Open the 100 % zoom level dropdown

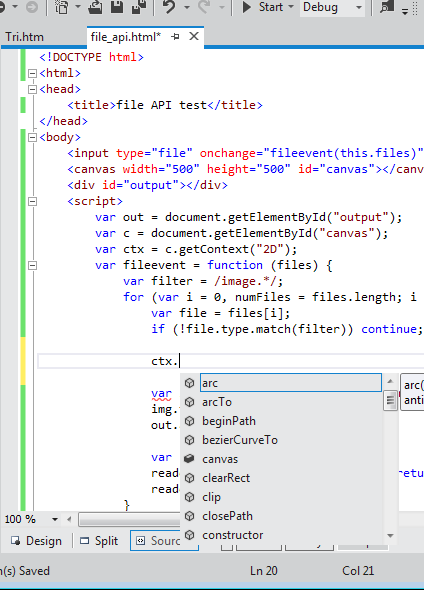click(55, 519)
